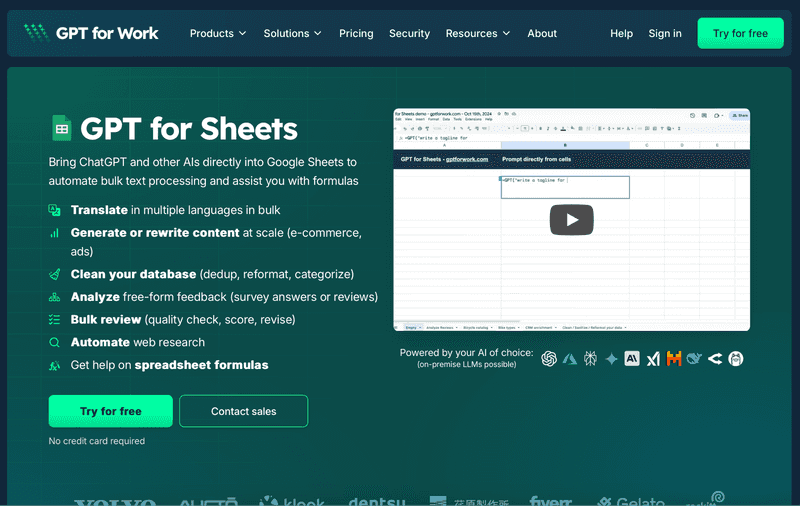Image resolution: width=800 pixels, height=506 pixels.
Task: Click the "GPT for Sheets" heading
Action: click(x=189, y=129)
